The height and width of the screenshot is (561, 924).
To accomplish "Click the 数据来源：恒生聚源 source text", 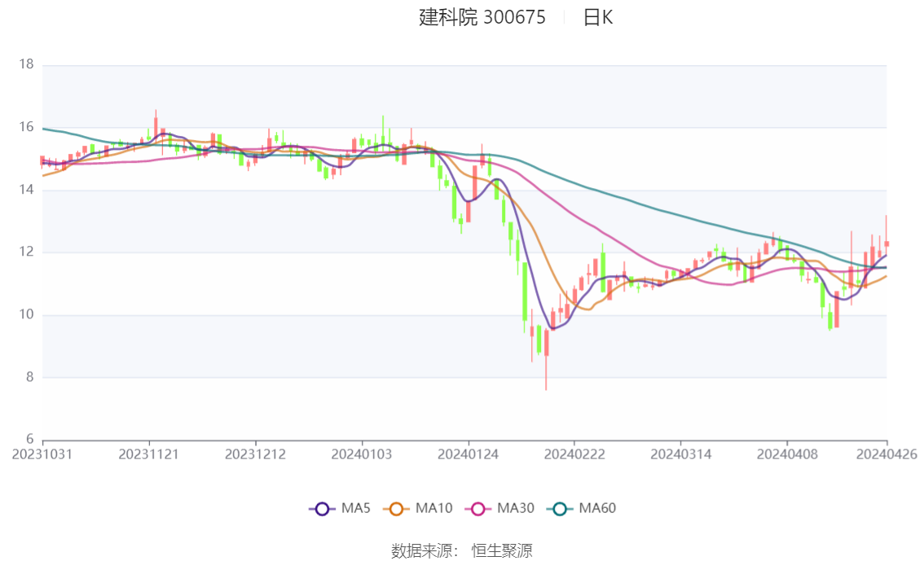I will 461,551.
